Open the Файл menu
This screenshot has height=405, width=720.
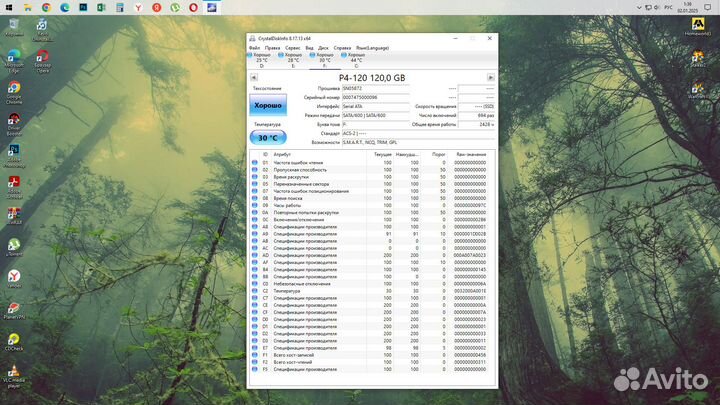click(254, 48)
